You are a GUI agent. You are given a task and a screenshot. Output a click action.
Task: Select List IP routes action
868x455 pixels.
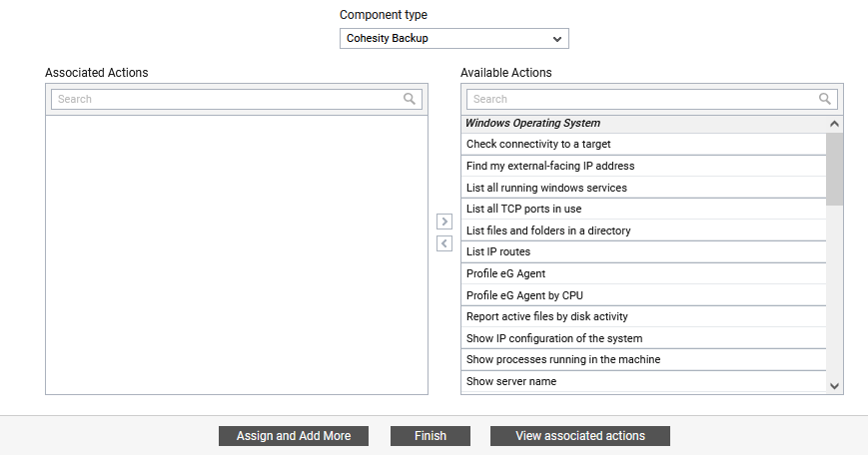tap(644, 252)
